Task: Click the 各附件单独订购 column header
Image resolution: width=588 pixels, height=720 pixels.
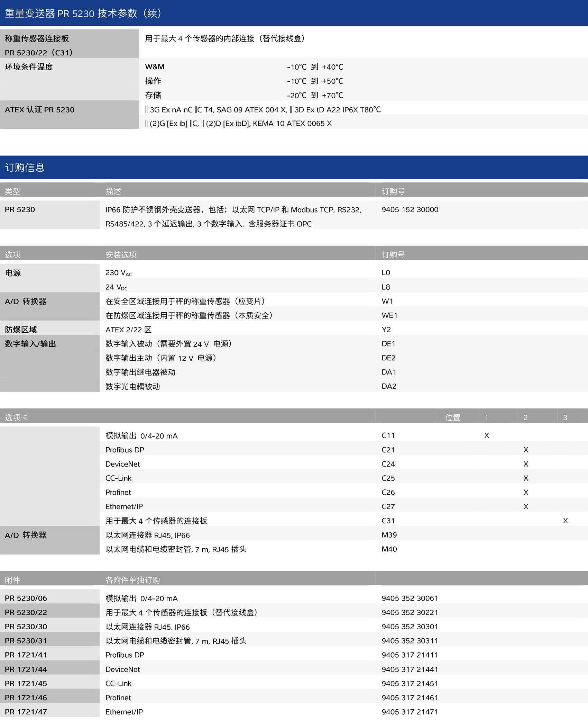Action: coord(132,580)
